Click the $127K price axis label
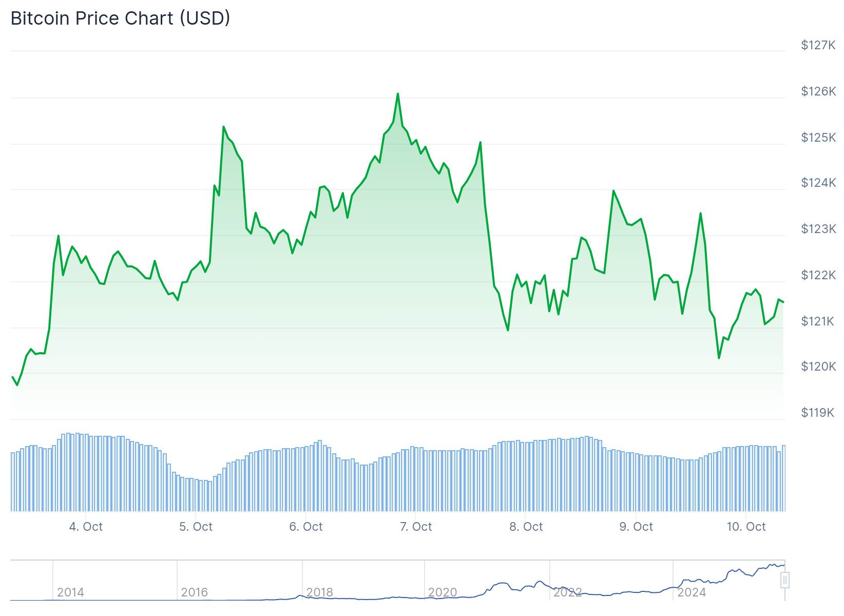Image resolution: width=844 pixels, height=616 pixels. pyautogui.click(x=818, y=45)
